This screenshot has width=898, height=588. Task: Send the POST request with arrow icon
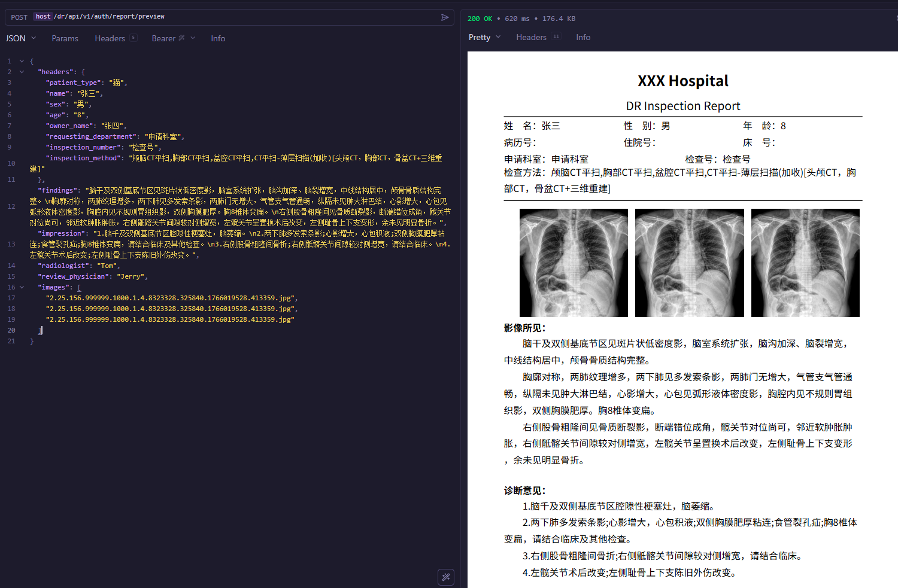click(445, 17)
